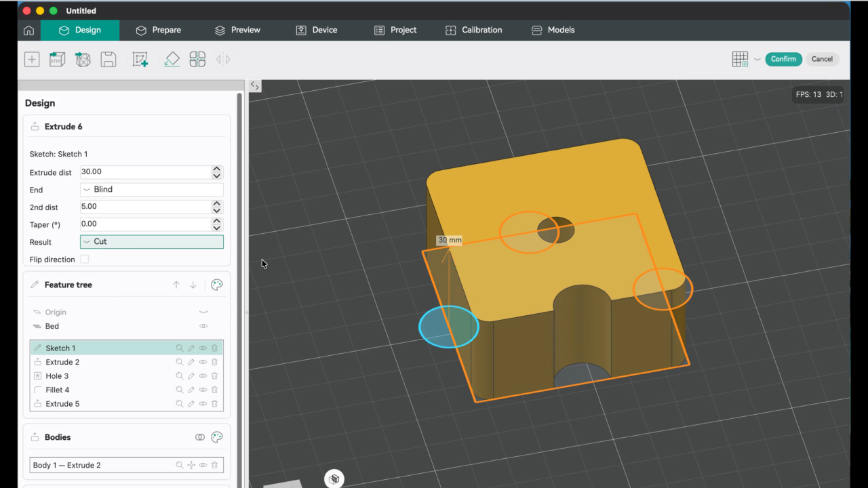The width and height of the screenshot is (868, 488).
Task: Hide Body 1 with eye icon
Action: [203, 466]
